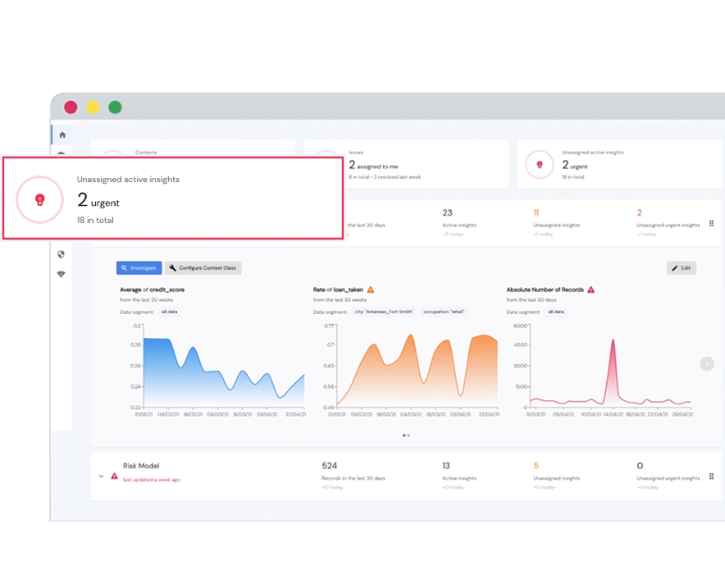Select the city 'Arkansas_Fort Smith' segment chip
Viewport: 725px width, 588px height.
(384, 312)
